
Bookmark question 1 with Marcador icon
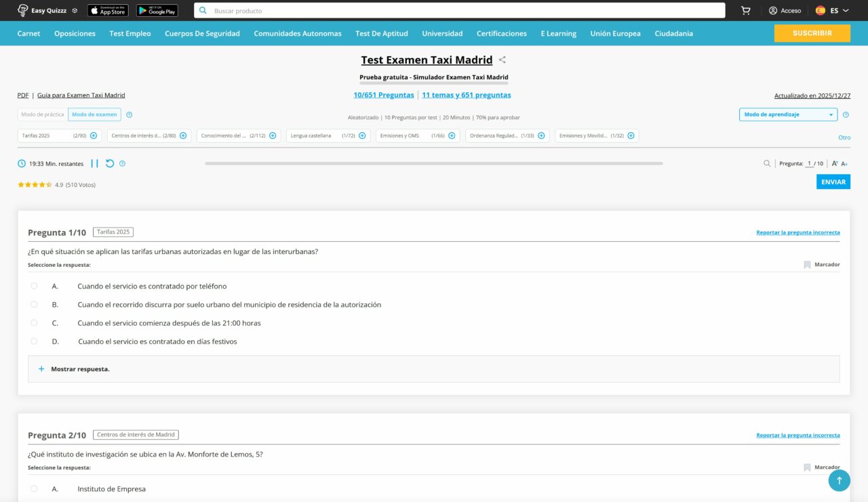[x=807, y=265]
